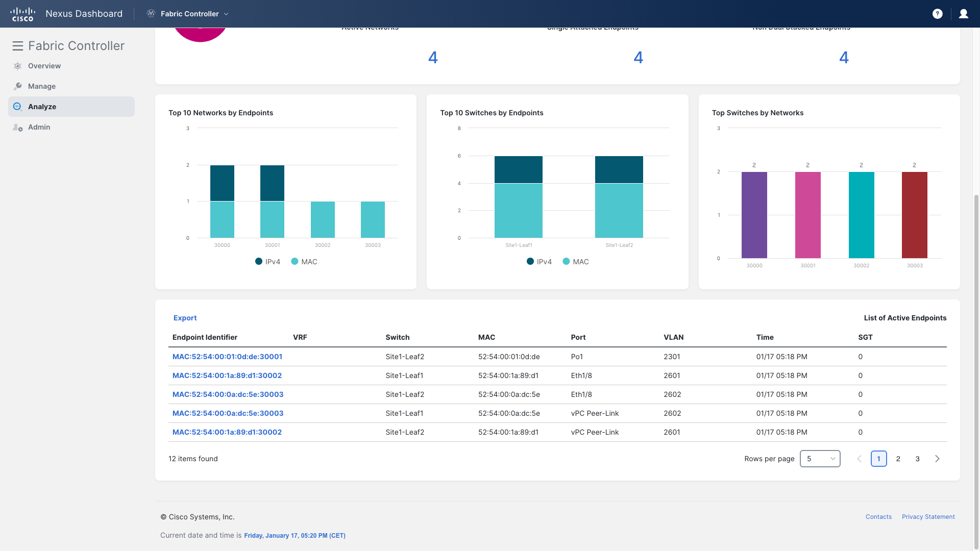Click the Site1-Leaf2 stacked bar
Image resolution: width=980 pixels, height=551 pixels.
tap(619, 197)
